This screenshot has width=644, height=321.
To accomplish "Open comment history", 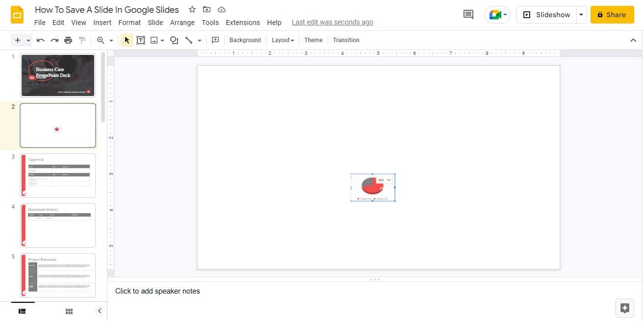I will pos(468,15).
